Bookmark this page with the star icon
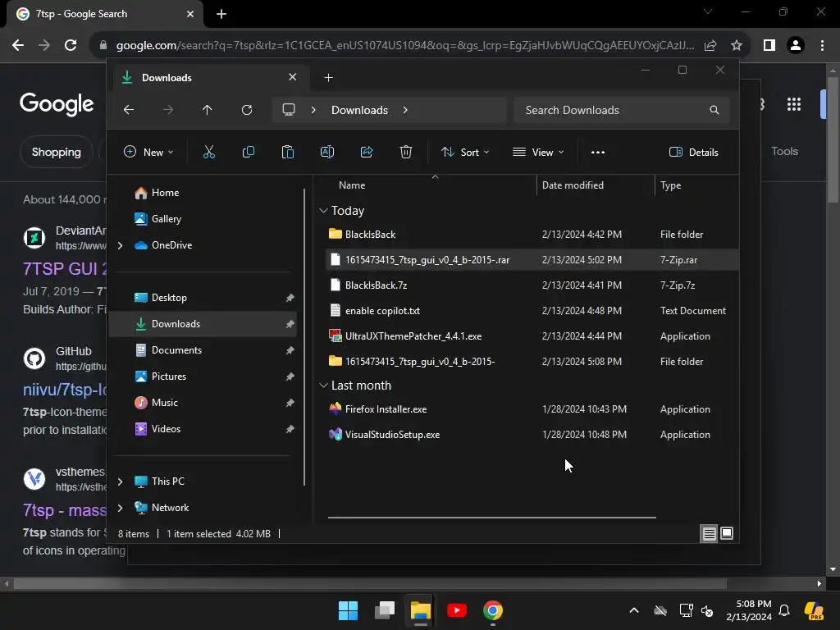The height and width of the screenshot is (630, 840). 737,45
